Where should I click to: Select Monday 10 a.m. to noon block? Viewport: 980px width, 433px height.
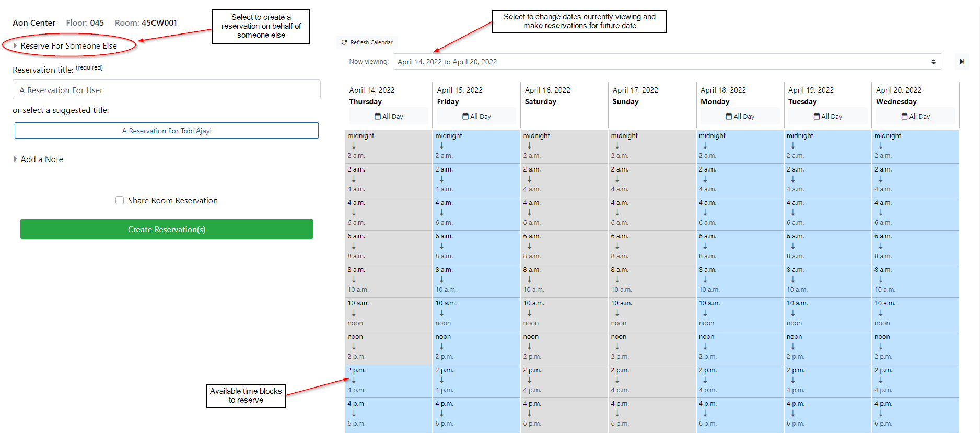740,314
